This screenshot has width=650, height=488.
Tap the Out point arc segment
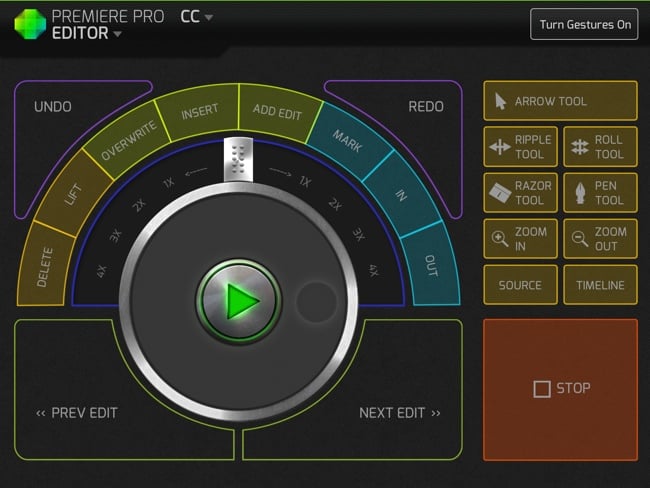click(x=431, y=265)
